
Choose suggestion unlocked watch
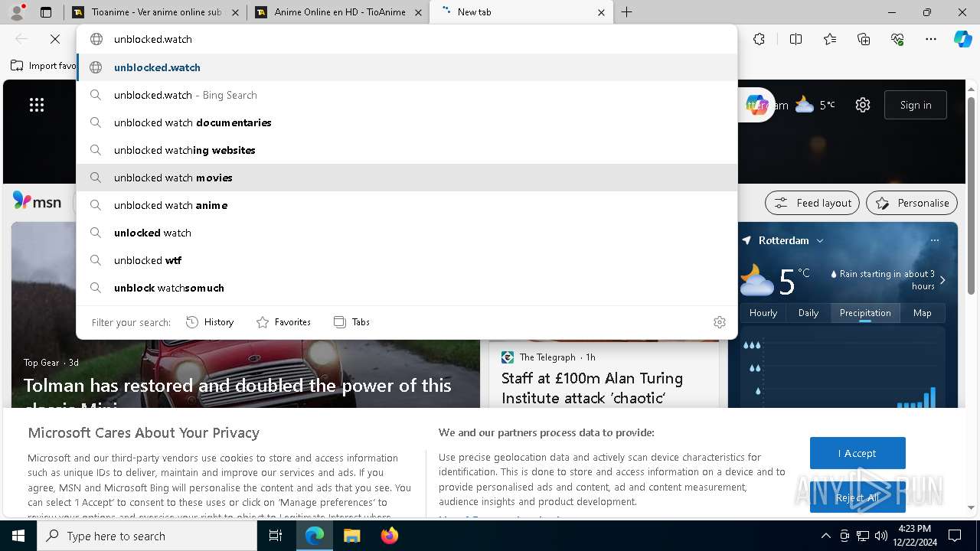coord(407,233)
